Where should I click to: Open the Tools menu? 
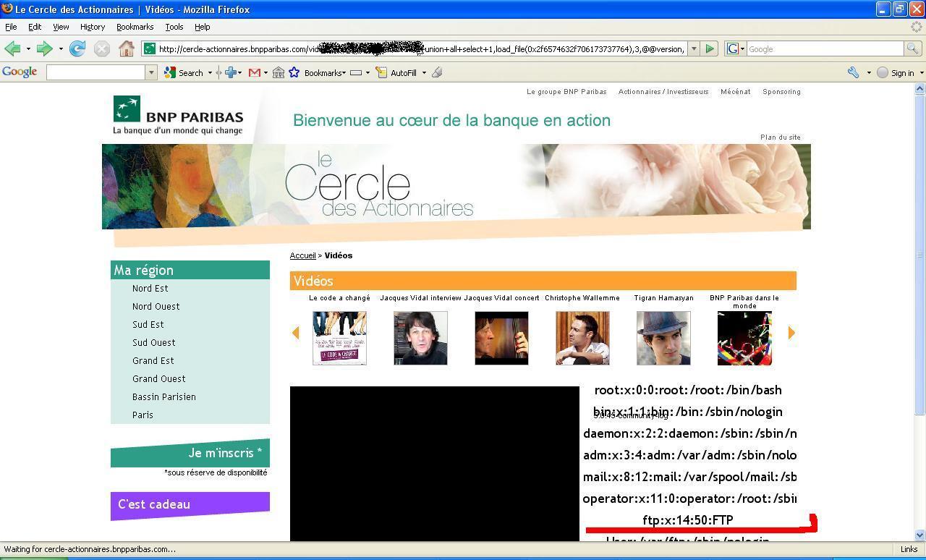pyautogui.click(x=174, y=27)
